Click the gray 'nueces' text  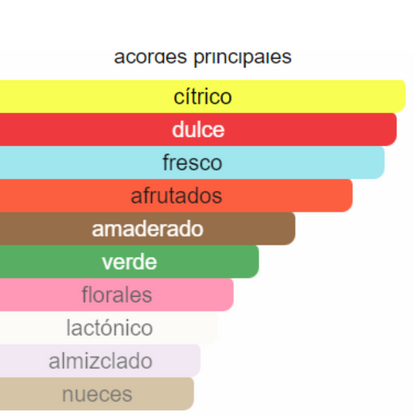(97, 394)
